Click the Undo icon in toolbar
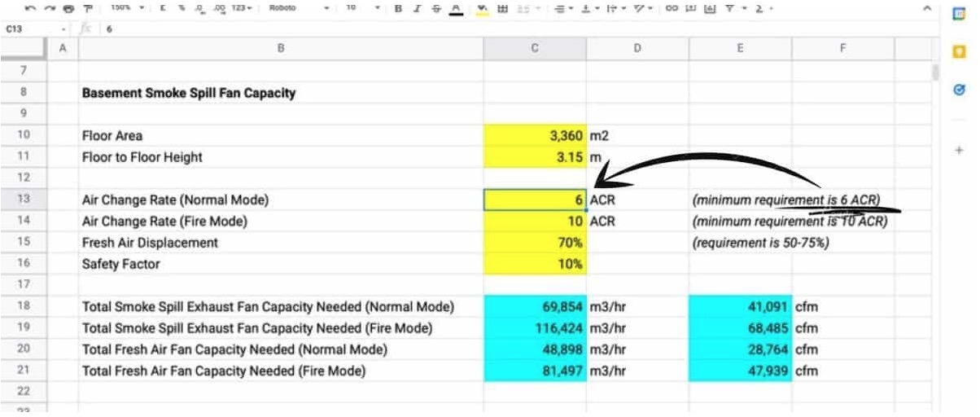980x417 pixels. pyautogui.click(x=31, y=8)
